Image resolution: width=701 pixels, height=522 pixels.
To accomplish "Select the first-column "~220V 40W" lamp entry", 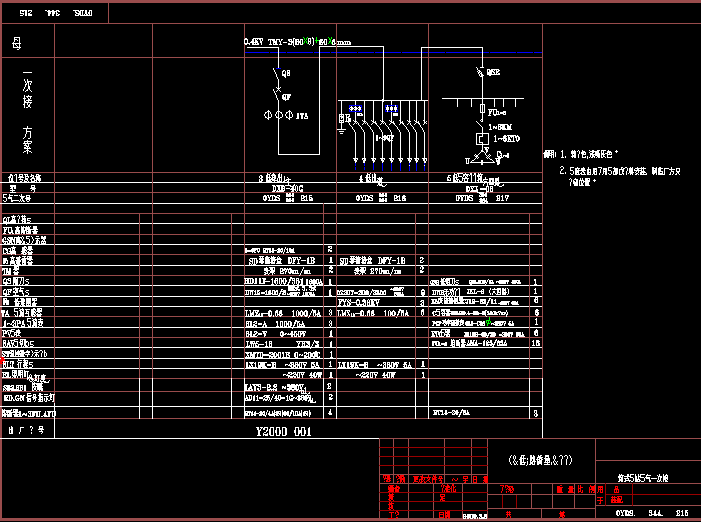I will pyautogui.click(x=302, y=375).
